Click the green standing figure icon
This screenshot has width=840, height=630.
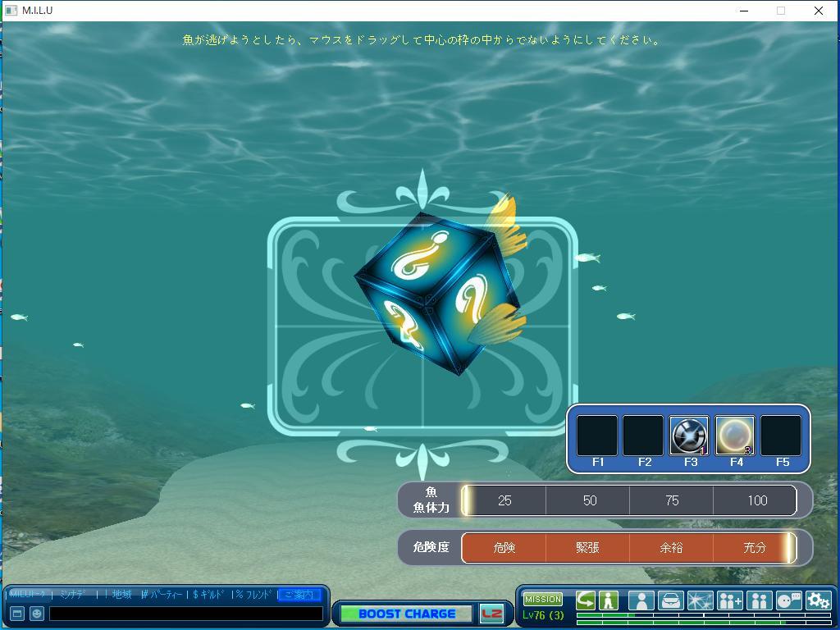click(608, 600)
